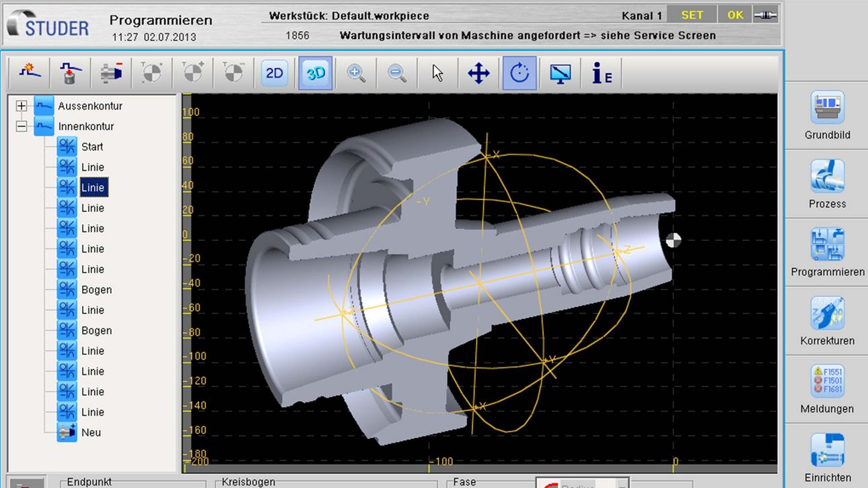Select the Neu item in contour tree

[91, 433]
